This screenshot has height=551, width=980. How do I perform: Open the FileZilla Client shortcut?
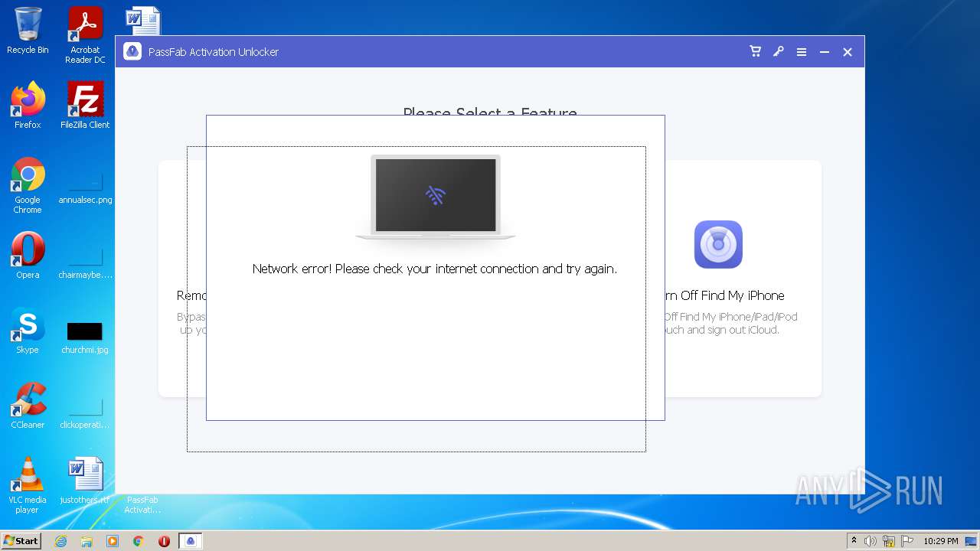click(85, 105)
